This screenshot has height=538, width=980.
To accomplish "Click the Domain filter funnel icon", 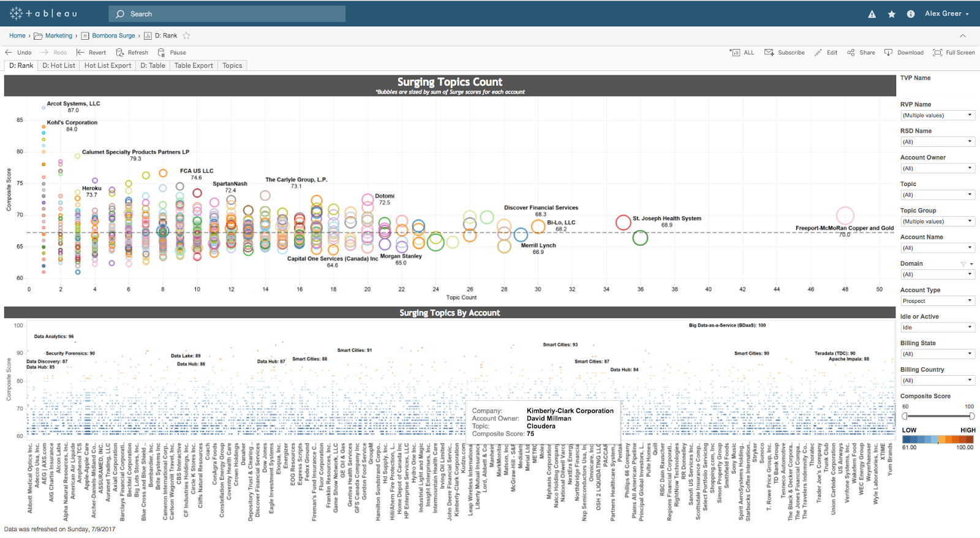I will tap(963, 264).
